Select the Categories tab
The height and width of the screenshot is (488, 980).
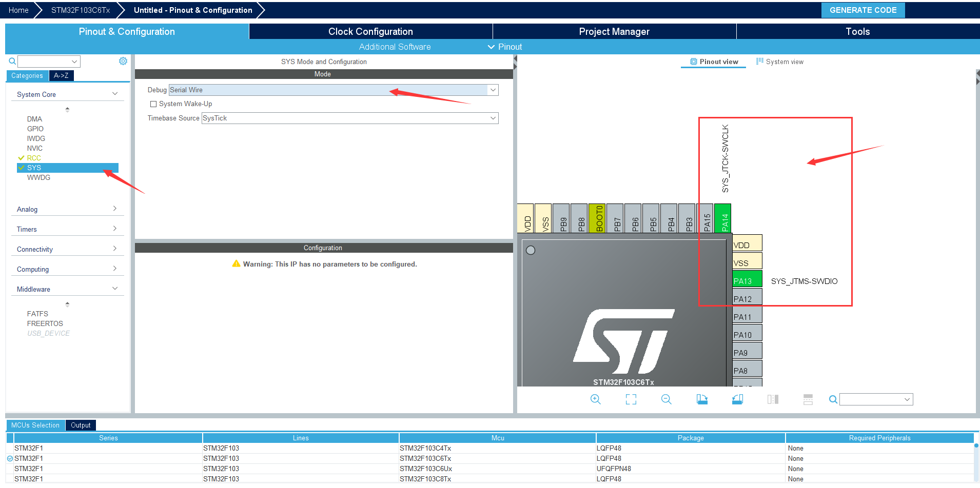[27, 76]
